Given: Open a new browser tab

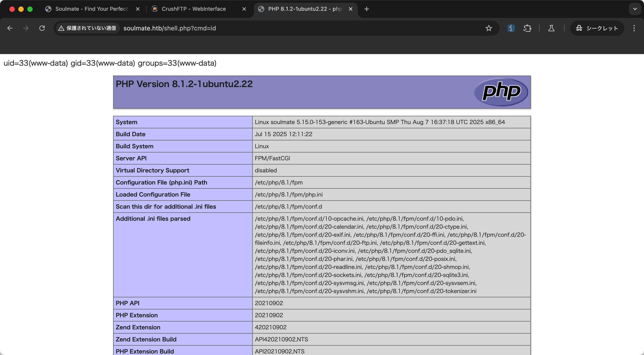Looking at the screenshot, I should pos(366,9).
